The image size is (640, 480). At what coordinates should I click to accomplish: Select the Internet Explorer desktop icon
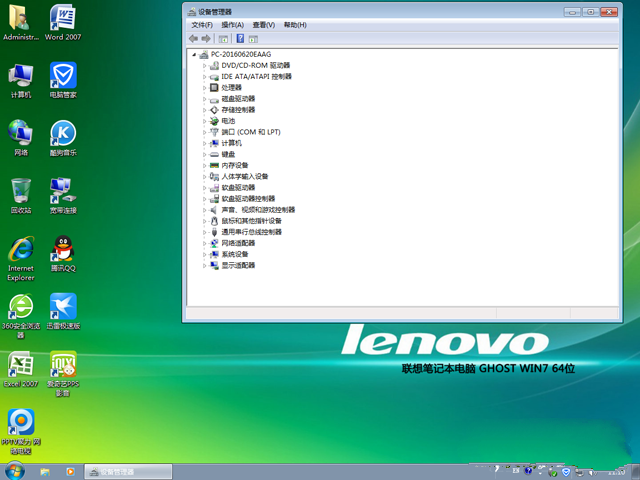pyautogui.click(x=20, y=250)
